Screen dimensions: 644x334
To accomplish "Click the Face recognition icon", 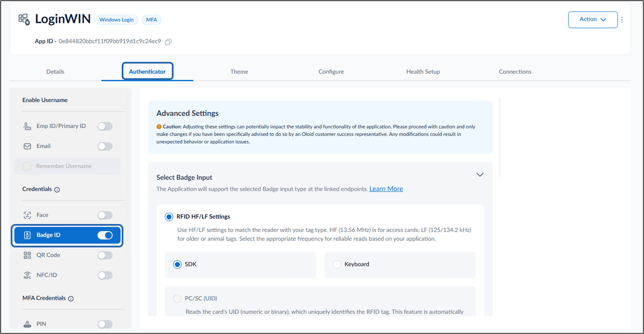I will [27, 215].
